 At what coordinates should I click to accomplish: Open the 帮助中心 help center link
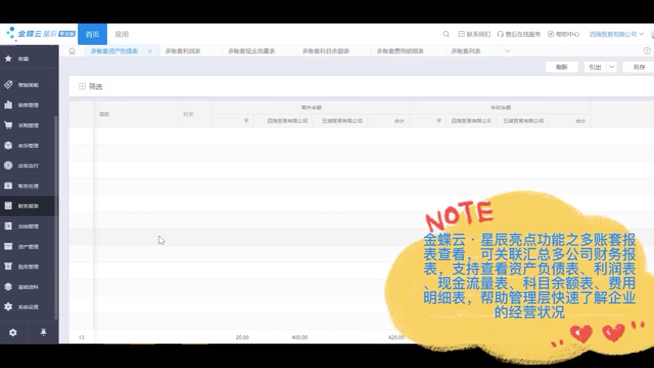pos(563,34)
